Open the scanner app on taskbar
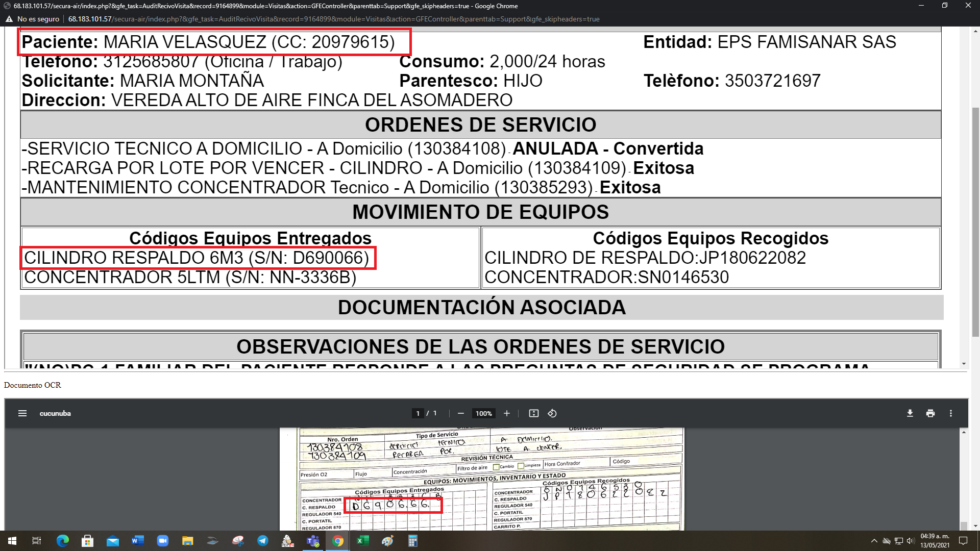 213,541
